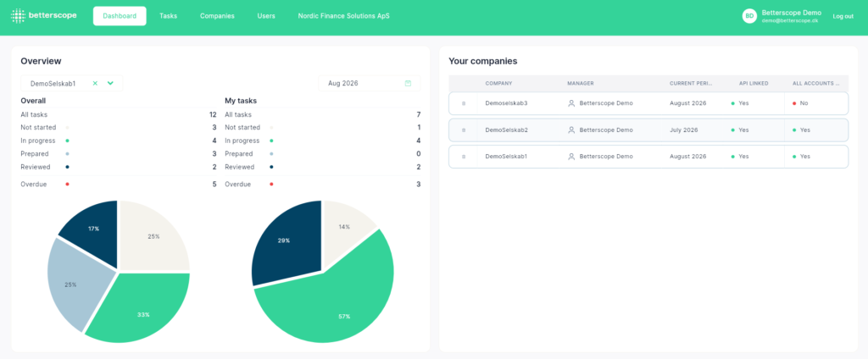Click the Aug 2026 period field
The width and height of the screenshot is (868, 359).
click(x=370, y=84)
